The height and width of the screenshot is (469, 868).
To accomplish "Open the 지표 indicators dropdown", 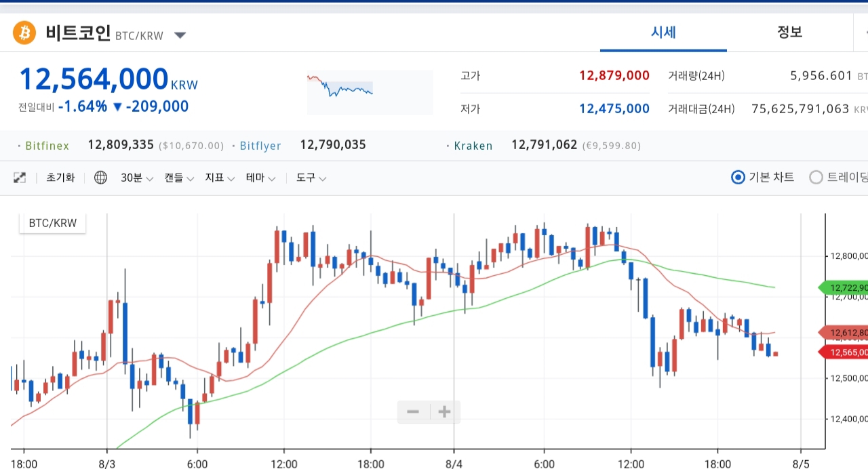I will click(220, 178).
